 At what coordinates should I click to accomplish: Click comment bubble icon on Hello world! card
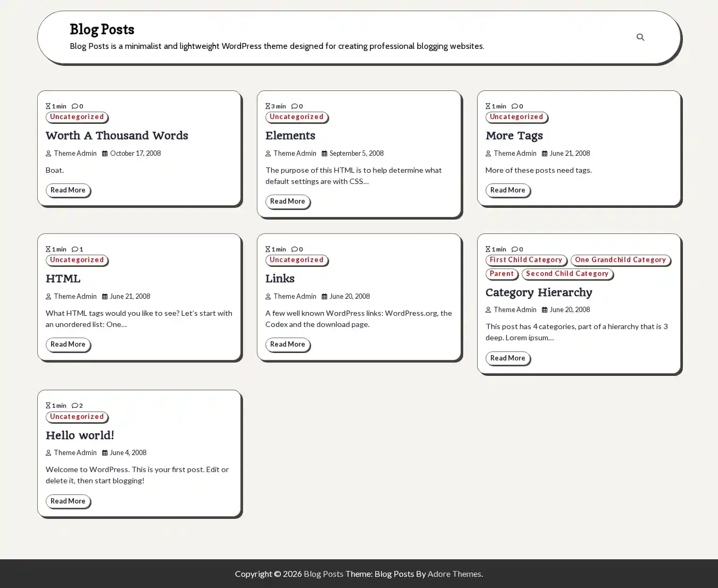click(75, 406)
